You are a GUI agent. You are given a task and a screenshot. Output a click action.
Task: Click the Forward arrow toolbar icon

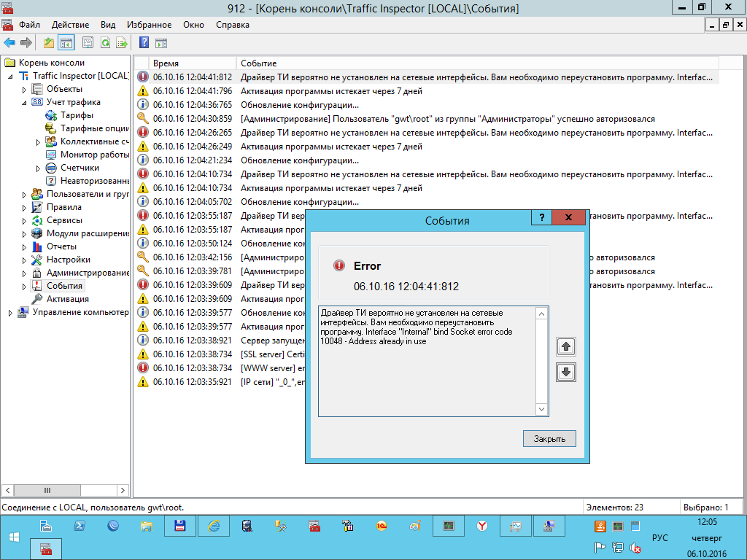tap(26, 43)
